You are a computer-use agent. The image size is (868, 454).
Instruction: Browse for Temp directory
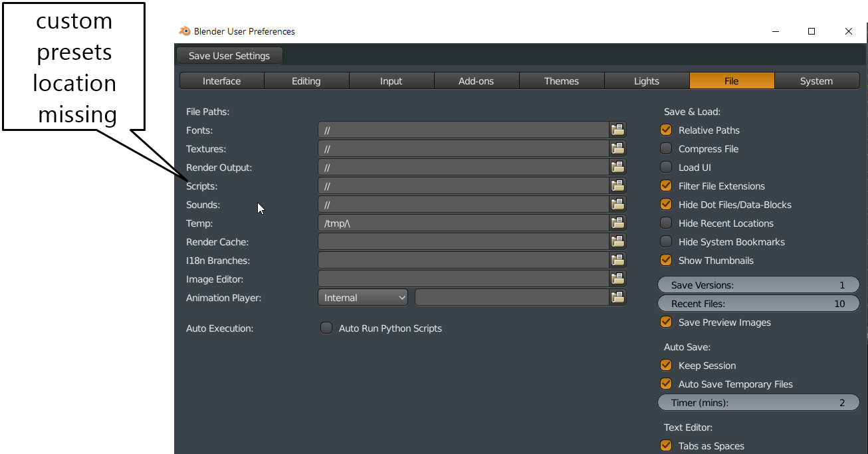618,223
